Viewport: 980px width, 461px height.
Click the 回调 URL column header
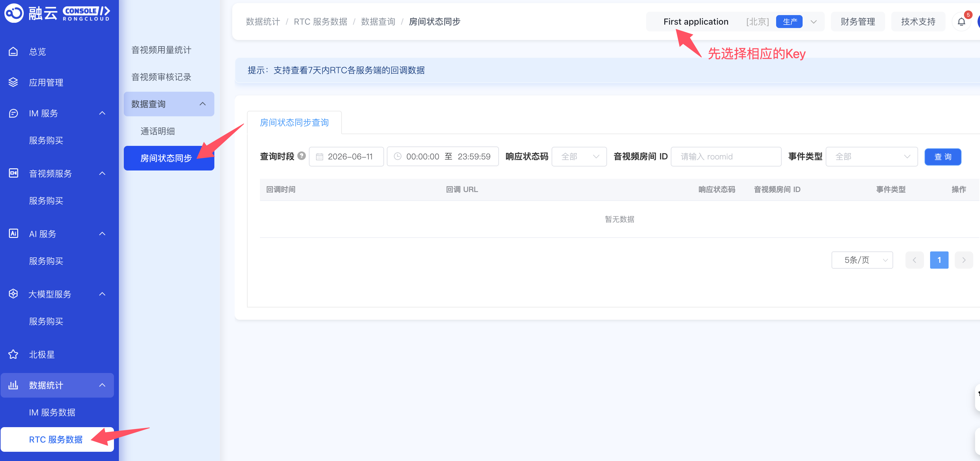tap(461, 189)
